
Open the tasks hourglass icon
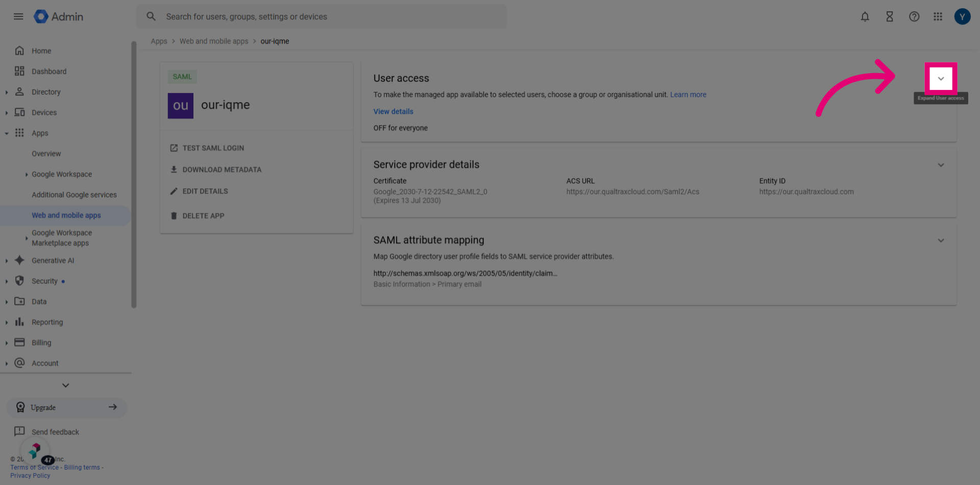[x=889, y=16]
